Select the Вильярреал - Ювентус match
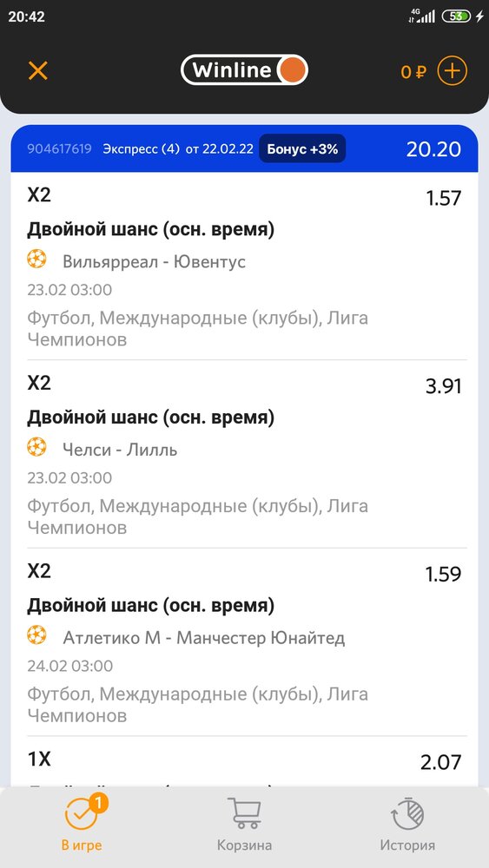This screenshot has width=489, height=868. (154, 261)
